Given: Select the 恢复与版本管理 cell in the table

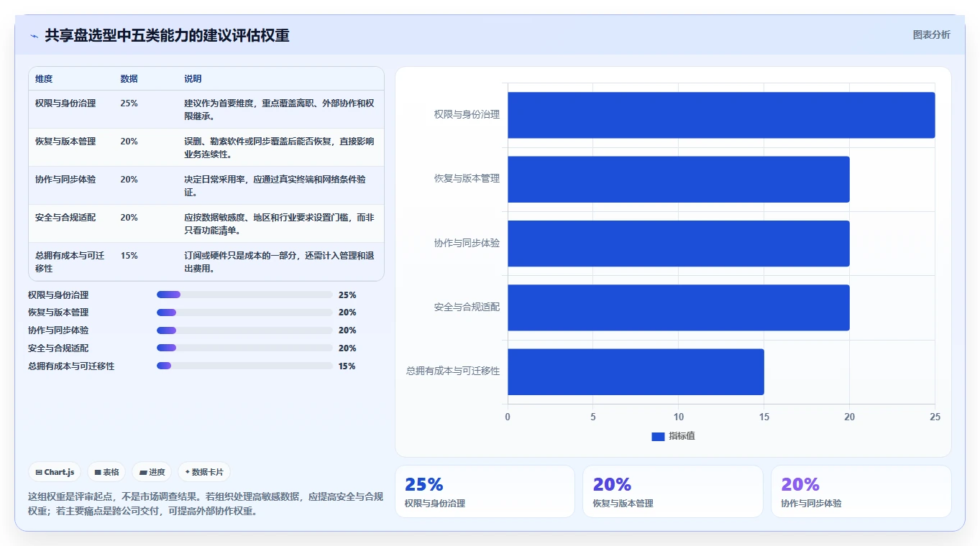Looking at the screenshot, I should coord(65,142).
